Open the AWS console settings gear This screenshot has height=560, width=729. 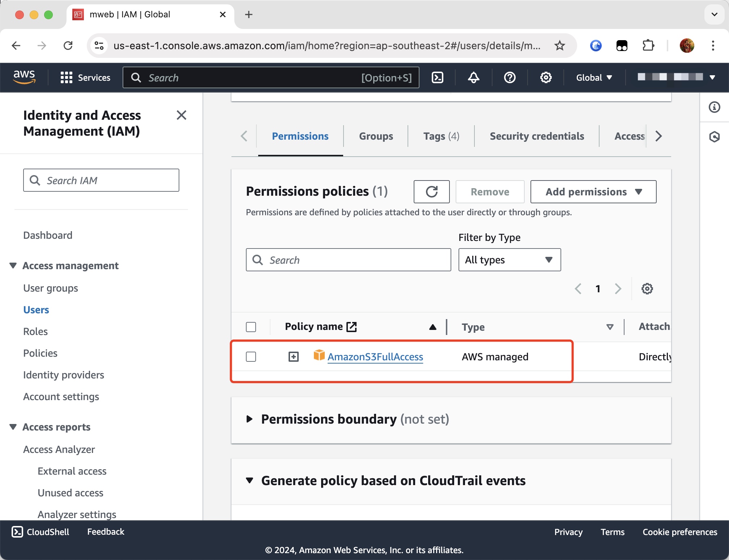click(x=546, y=77)
